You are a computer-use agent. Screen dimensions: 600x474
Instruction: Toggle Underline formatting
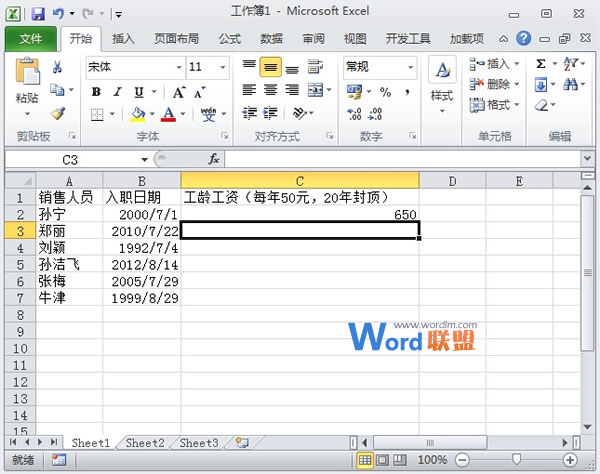coord(139,92)
